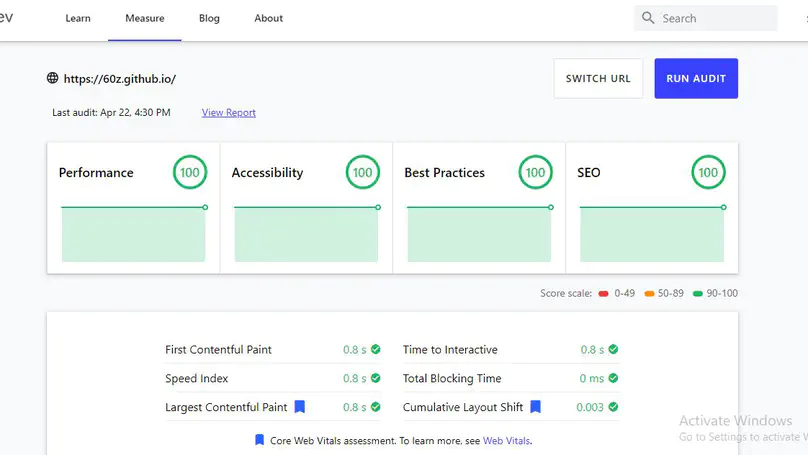The height and width of the screenshot is (455, 808).
Task: Click the Cumulative Layout Shift metric label
Action: tap(463, 407)
